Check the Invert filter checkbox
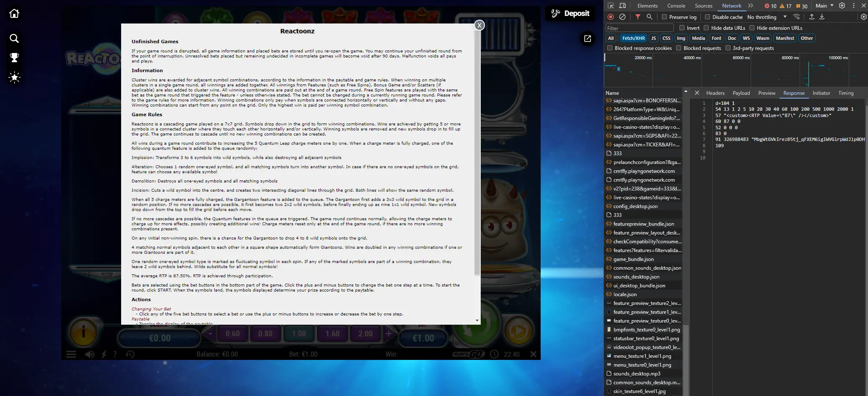 pos(682,28)
